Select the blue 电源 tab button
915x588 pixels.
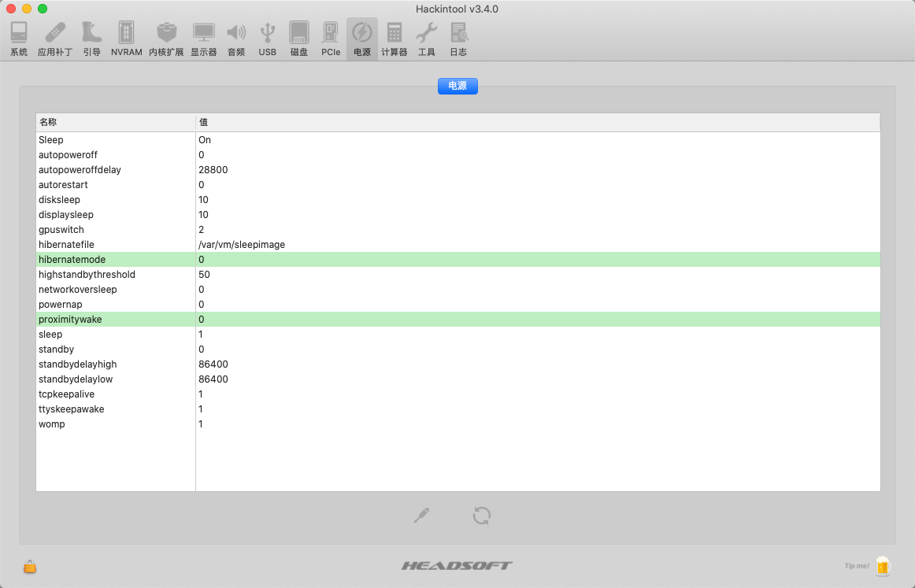pos(457,86)
